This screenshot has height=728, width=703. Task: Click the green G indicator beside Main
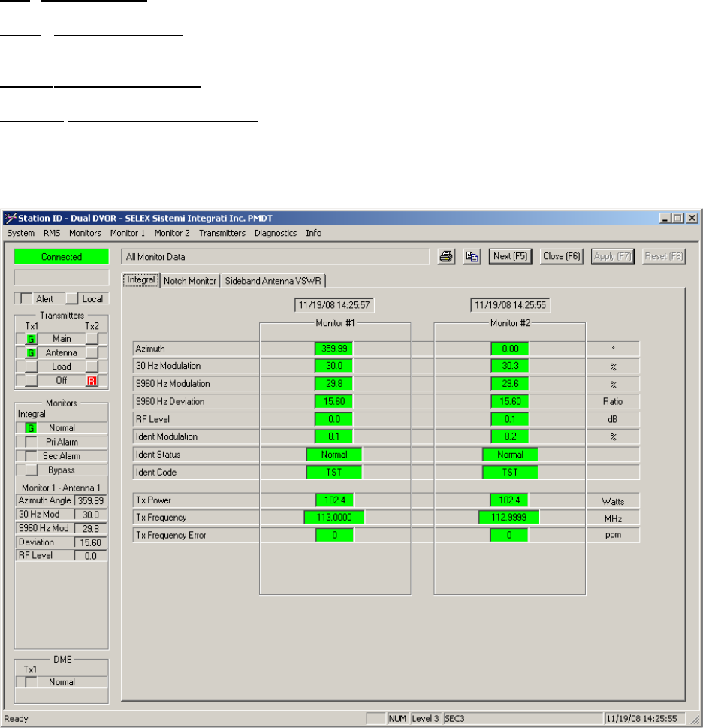[31, 339]
